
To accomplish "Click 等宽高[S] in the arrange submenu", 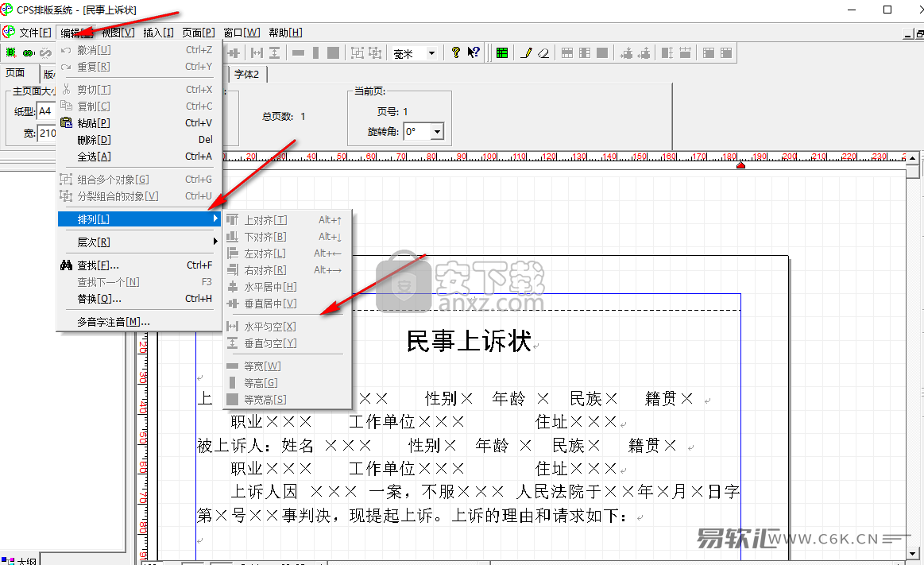I will tap(287, 400).
